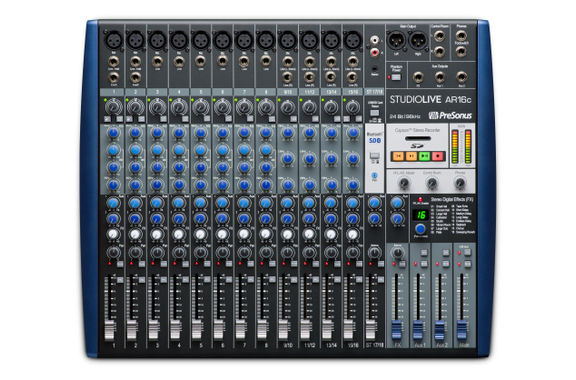
Task: Click channel 1 insert jack
Action: [x=114, y=78]
